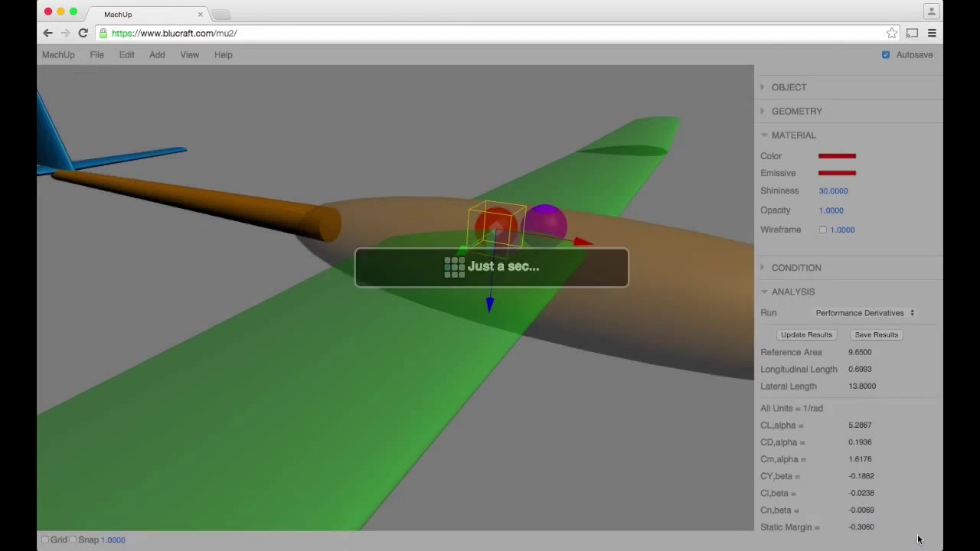Click the CY,beta value -0.1882
Viewport: 980px width, 551px height.
[x=861, y=476]
